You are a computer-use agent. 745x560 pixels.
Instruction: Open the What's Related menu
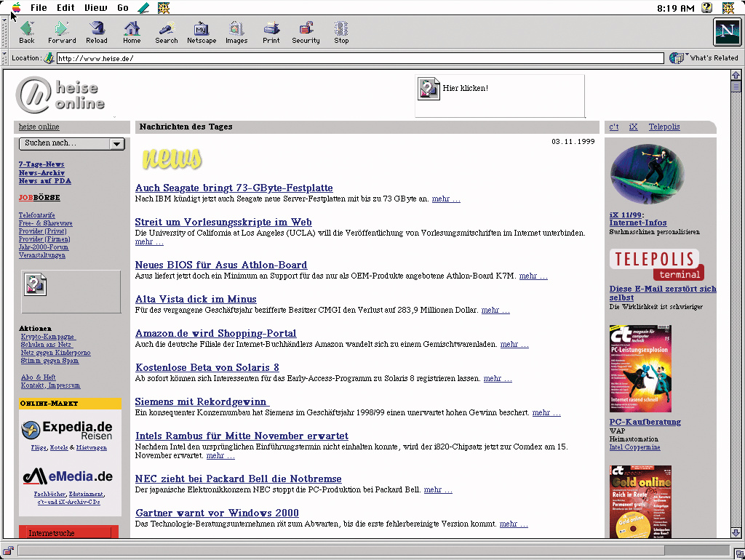coord(704,58)
